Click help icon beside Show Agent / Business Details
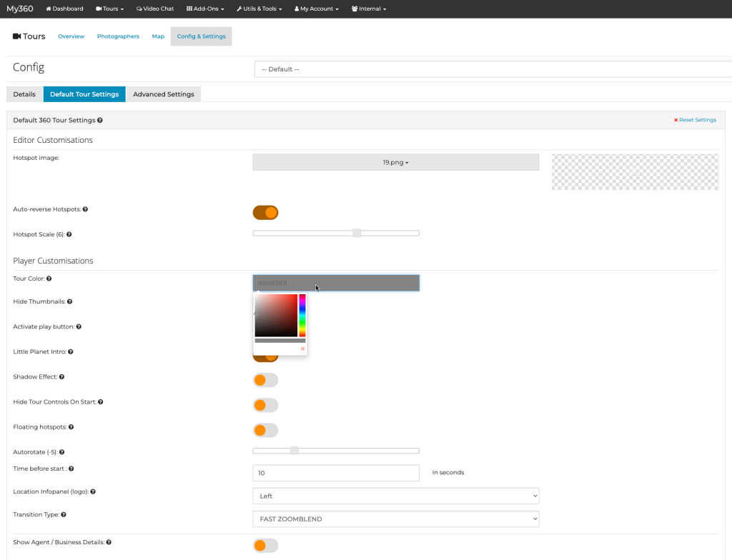The height and width of the screenshot is (560, 732). coord(109,542)
